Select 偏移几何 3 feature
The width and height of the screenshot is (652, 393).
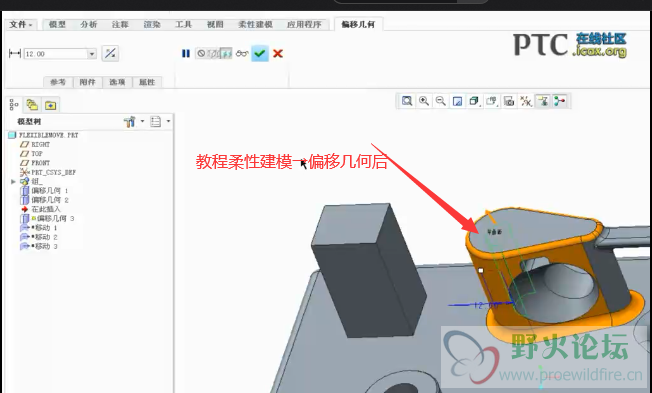[x=47, y=218]
